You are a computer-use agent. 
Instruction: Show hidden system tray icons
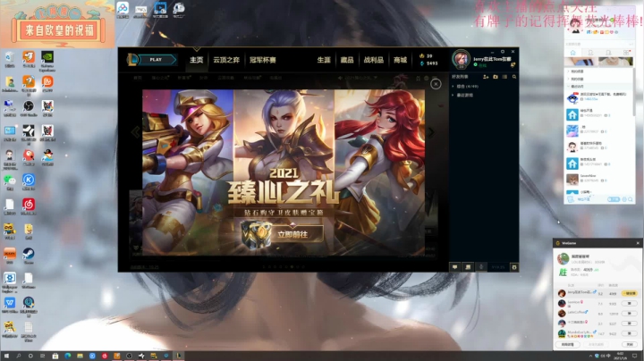click(590, 356)
